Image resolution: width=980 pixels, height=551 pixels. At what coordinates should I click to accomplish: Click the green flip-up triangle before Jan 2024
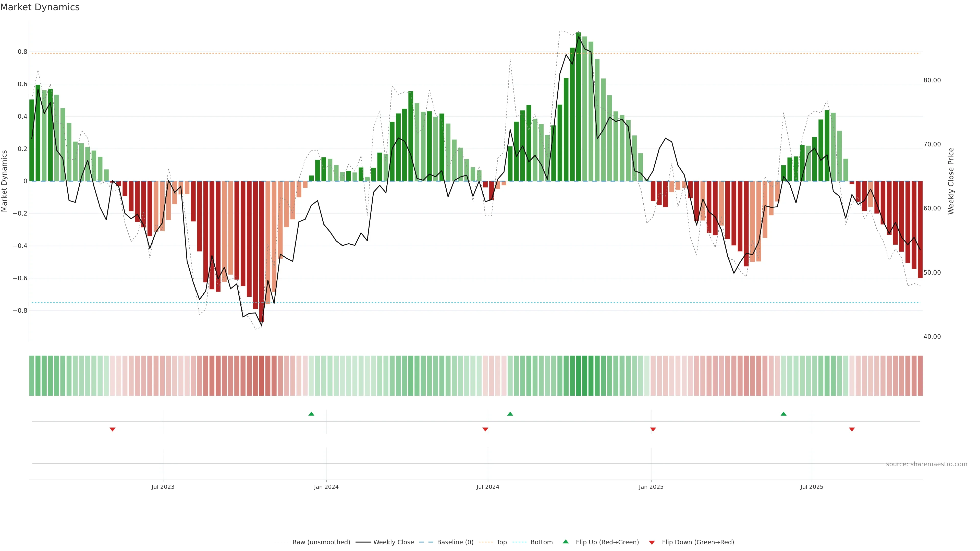click(x=311, y=414)
